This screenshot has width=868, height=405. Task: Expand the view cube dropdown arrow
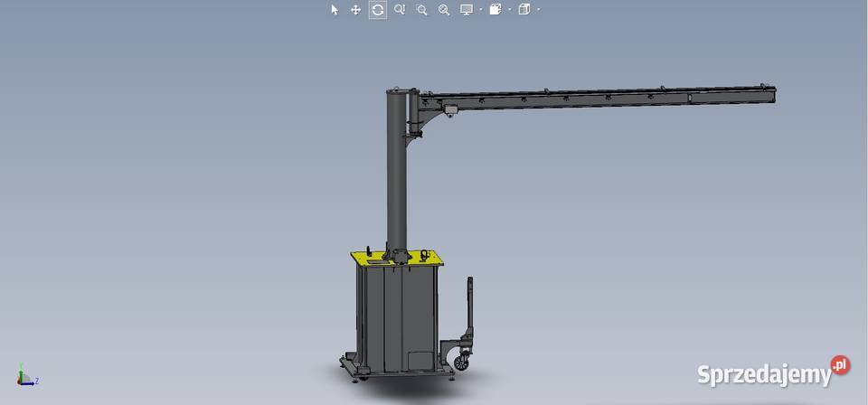[x=538, y=10]
